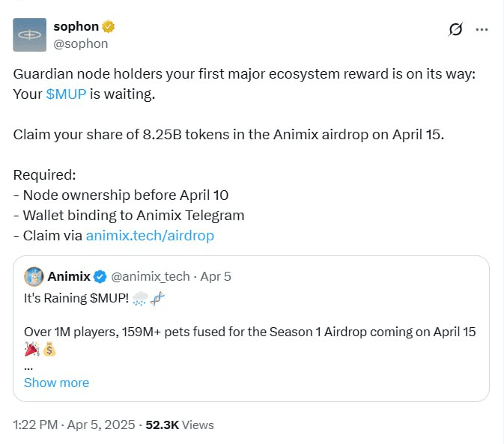Open the sophon display name
The image size is (504, 444).
76,27
